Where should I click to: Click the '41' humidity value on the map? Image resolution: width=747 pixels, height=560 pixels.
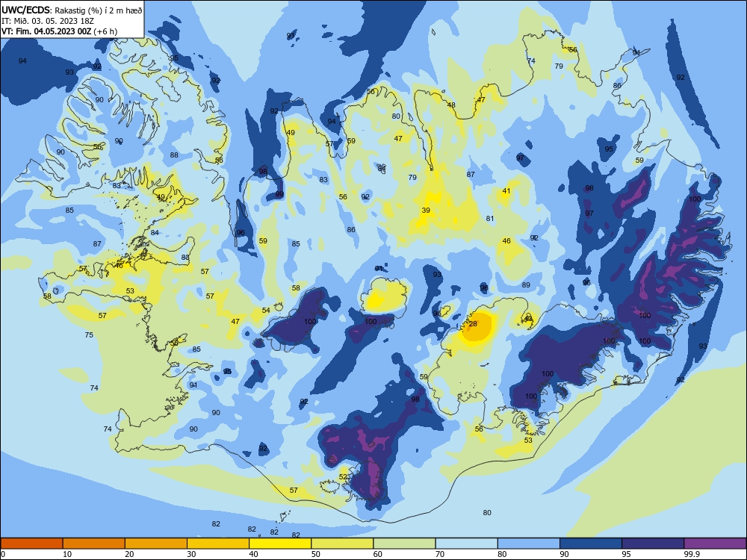click(506, 191)
